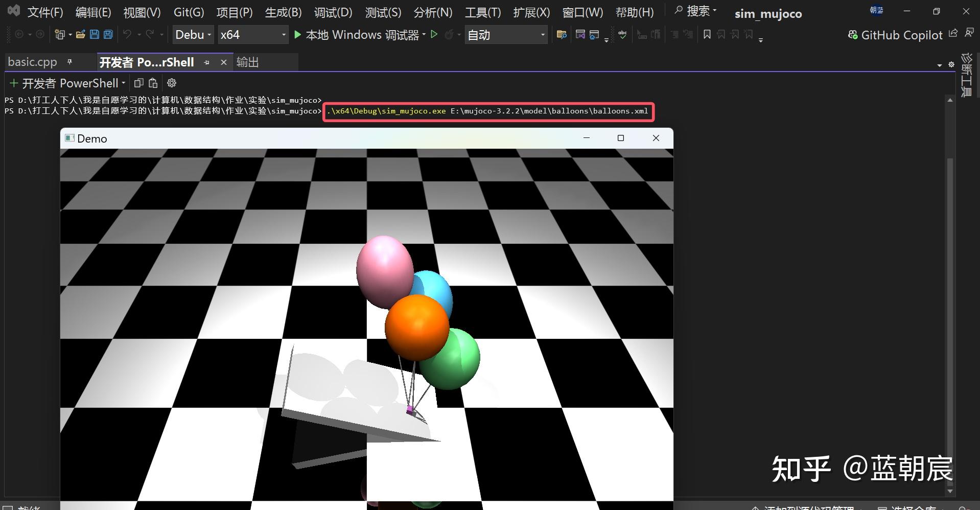Open the x64 platform dropdown
980x510 pixels.
[253, 35]
